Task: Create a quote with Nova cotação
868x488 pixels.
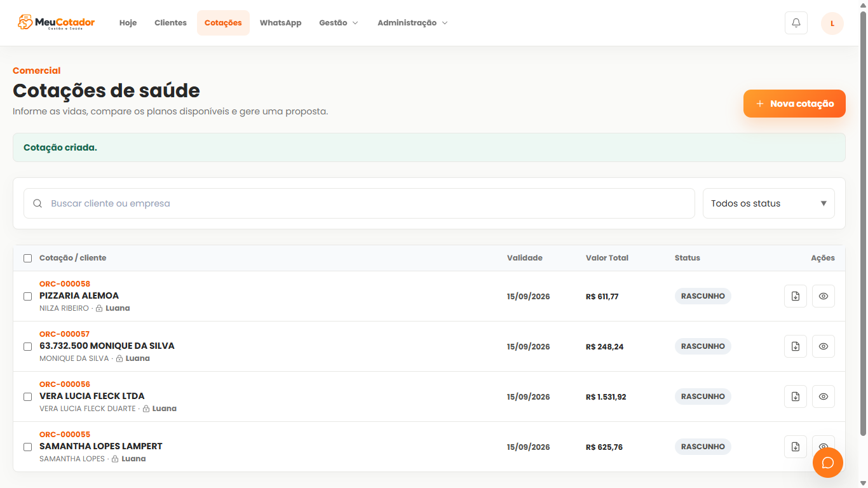Action: (x=794, y=104)
